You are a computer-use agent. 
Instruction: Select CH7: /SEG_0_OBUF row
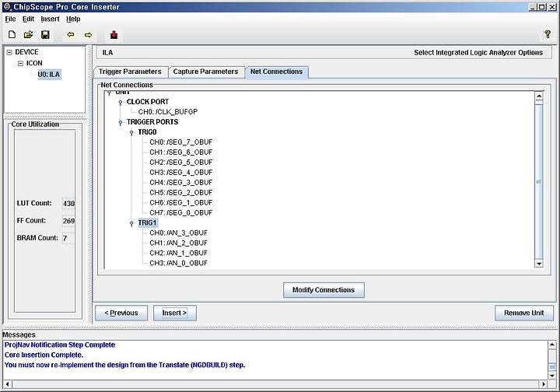[181, 212]
